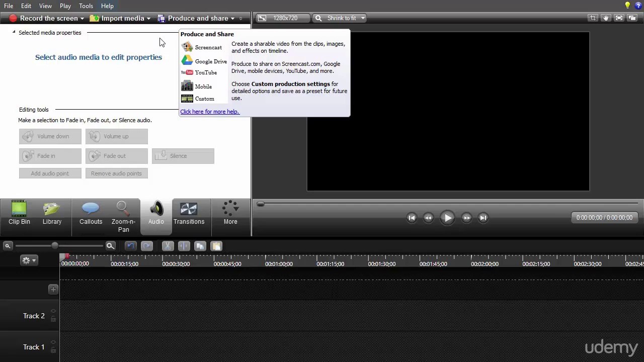Jump to next clip in preview
Viewport: 644px width, 362px height.
point(483,218)
